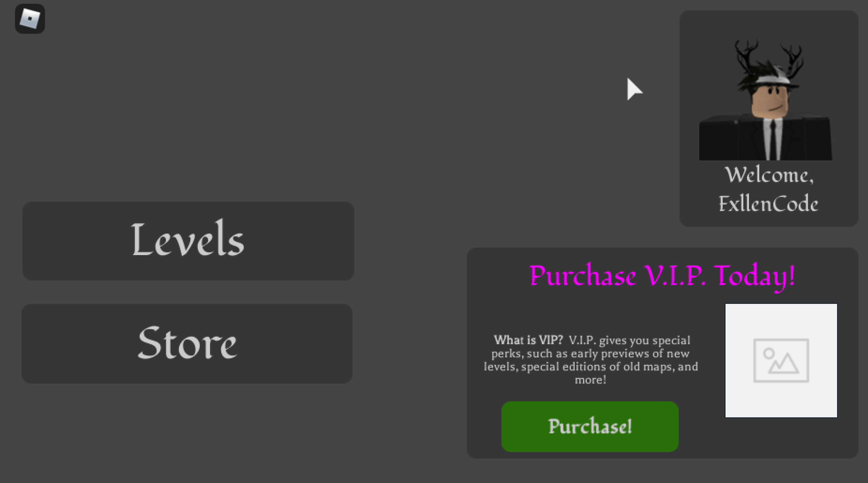Open the Roblox menu icon

(x=30, y=18)
